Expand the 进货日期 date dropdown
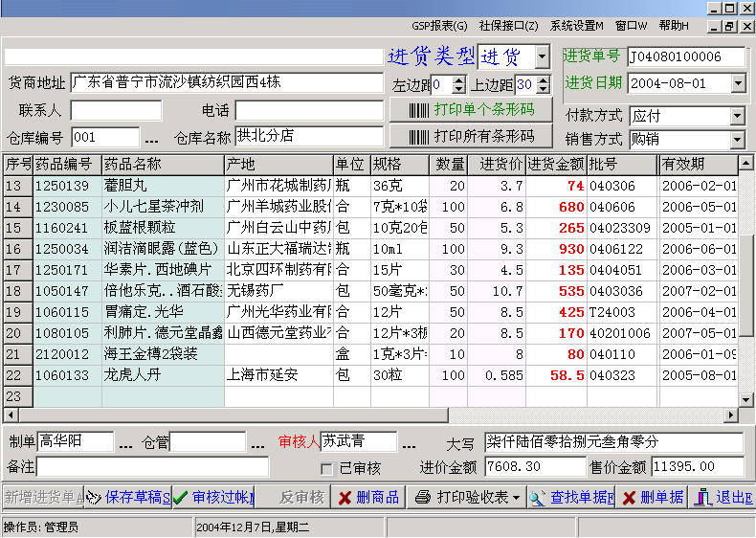The image size is (756, 538). pyautogui.click(x=738, y=83)
